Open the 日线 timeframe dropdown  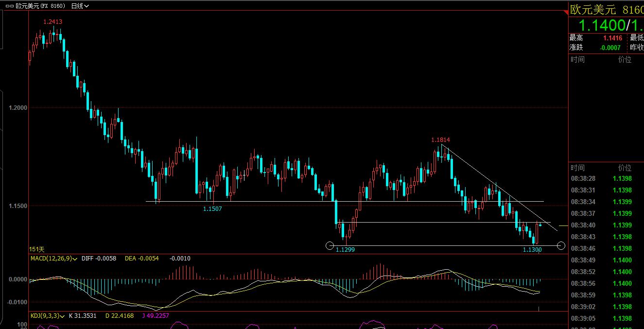click(x=80, y=6)
